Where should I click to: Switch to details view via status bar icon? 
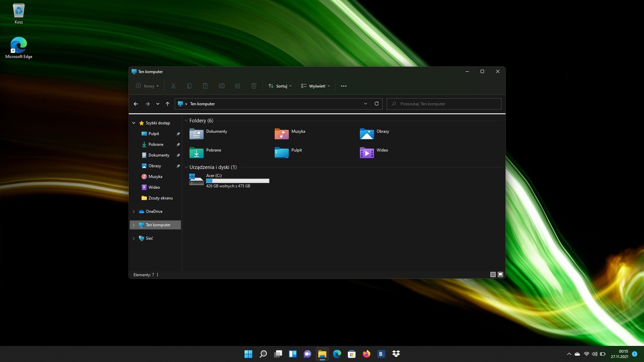[493, 275]
